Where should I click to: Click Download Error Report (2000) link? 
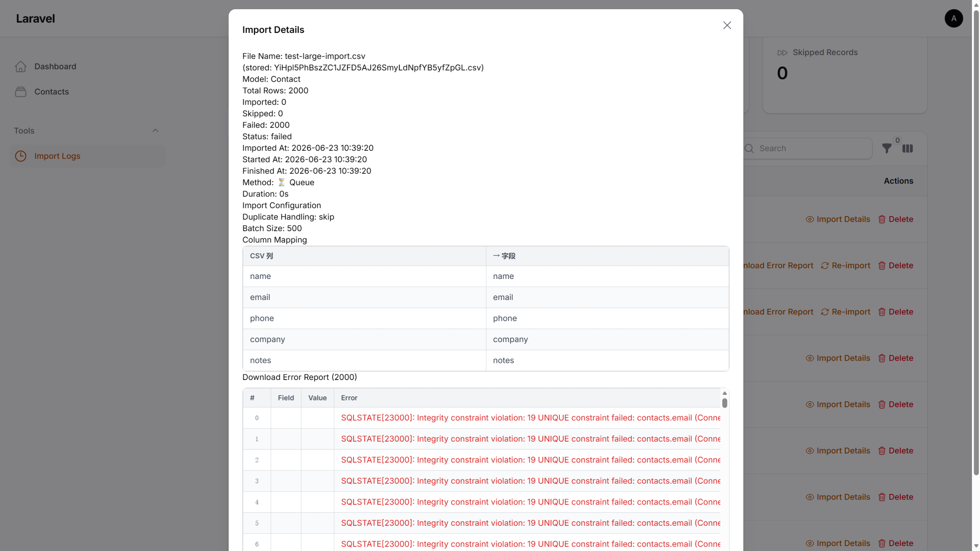tap(299, 377)
